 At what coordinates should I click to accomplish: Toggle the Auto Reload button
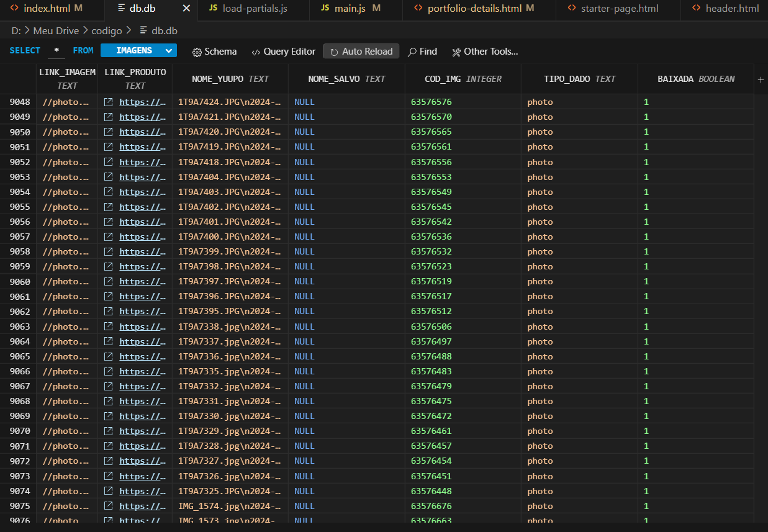click(x=361, y=52)
